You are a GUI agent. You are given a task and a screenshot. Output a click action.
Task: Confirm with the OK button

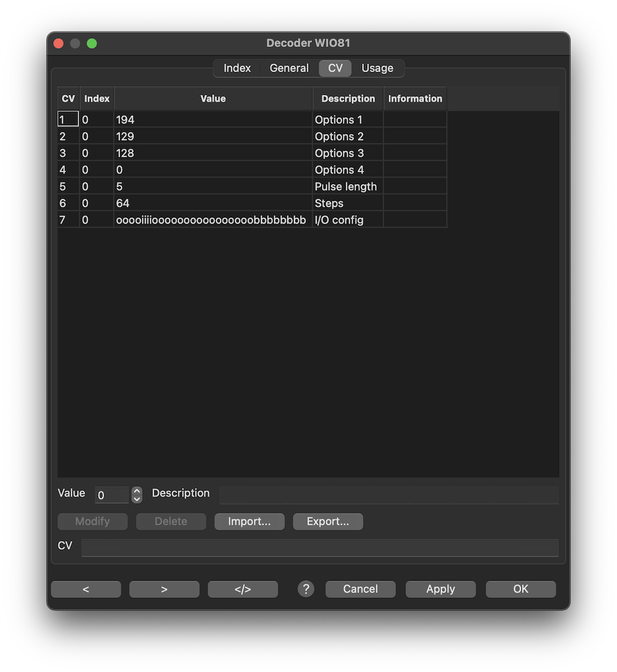pos(521,589)
